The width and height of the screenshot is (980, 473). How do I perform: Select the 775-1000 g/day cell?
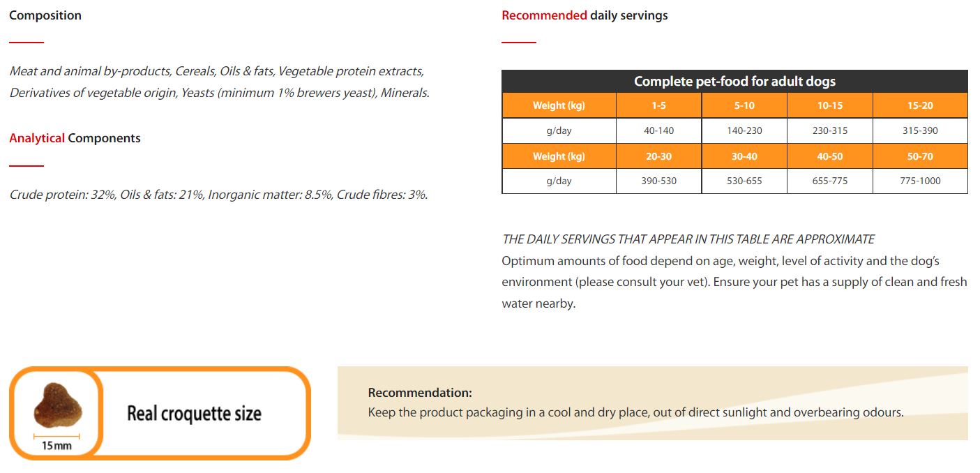point(920,181)
